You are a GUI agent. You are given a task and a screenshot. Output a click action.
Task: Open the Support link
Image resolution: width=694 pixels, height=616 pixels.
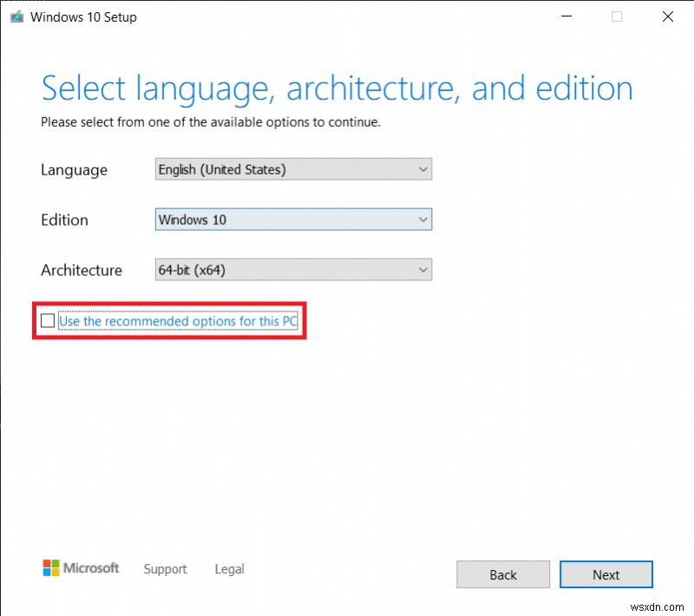pyautogui.click(x=165, y=569)
